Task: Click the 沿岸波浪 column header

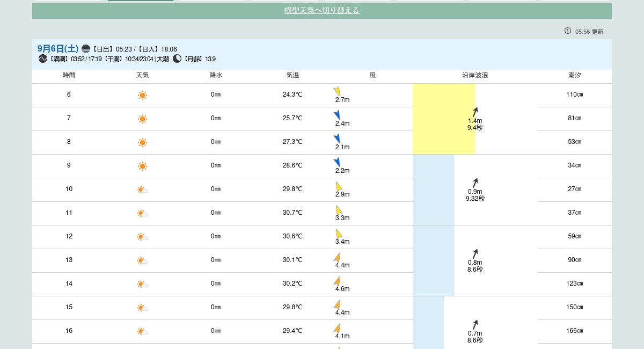Action: pos(475,76)
